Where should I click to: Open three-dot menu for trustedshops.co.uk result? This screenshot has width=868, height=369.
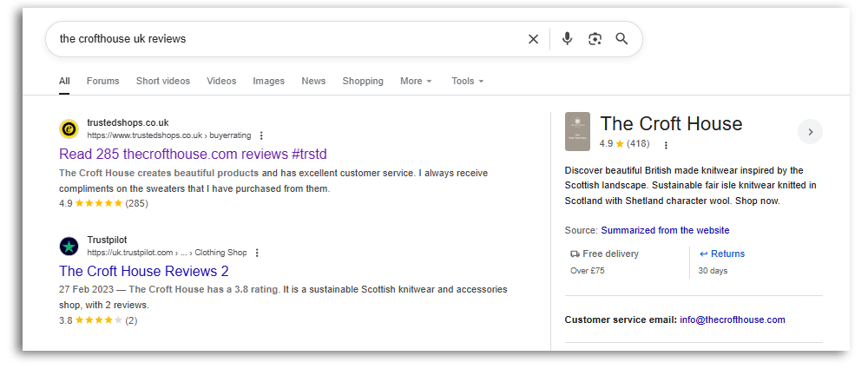click(261, 135)
